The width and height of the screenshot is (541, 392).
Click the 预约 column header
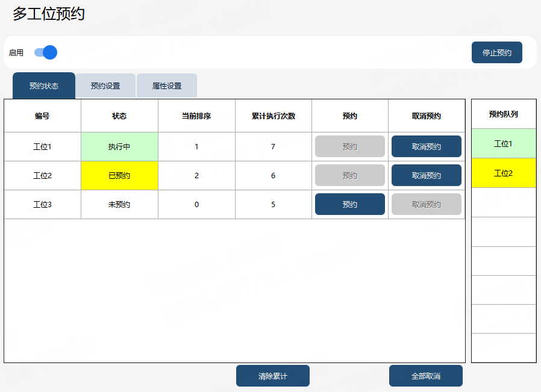click(x=350, y=116)
